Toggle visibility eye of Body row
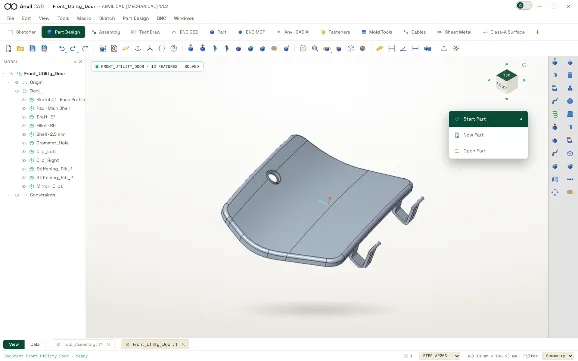Viewport: 578px width, 361px height. (x=18, y=91)
